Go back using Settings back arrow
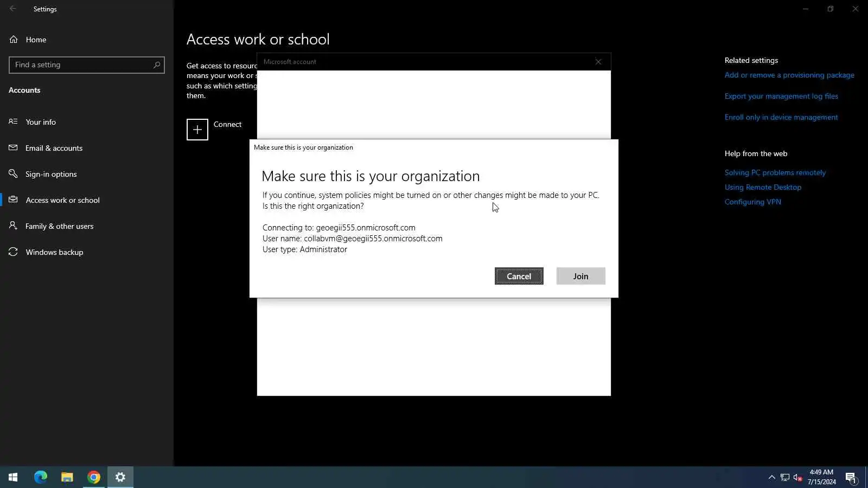The height and width of the screenshot is (488, 868). pos(13,9)
